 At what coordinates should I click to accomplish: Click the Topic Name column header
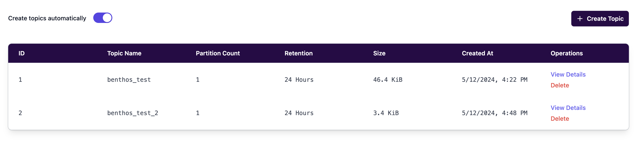click(x=124, y=53)
